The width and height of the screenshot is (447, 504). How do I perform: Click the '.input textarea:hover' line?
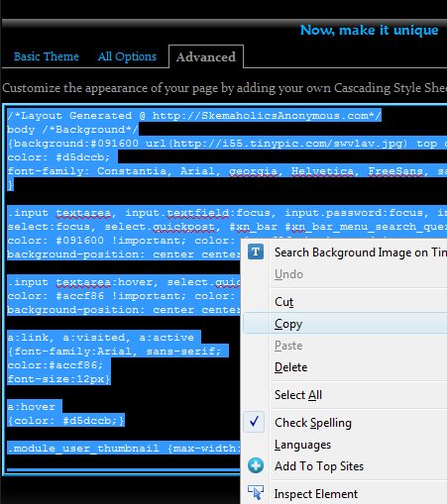(x=124, y=282)
